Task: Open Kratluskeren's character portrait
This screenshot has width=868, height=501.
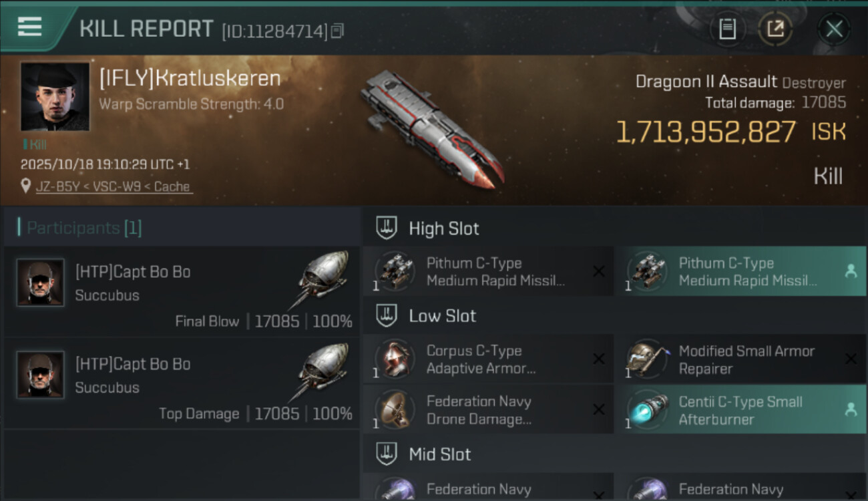Action: pos(55,97)
